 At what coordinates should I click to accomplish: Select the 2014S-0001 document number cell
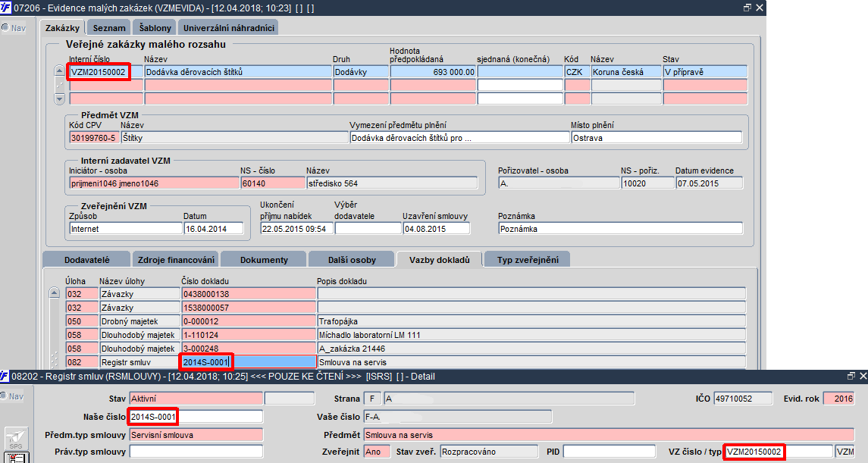click(x=249, y=362)
